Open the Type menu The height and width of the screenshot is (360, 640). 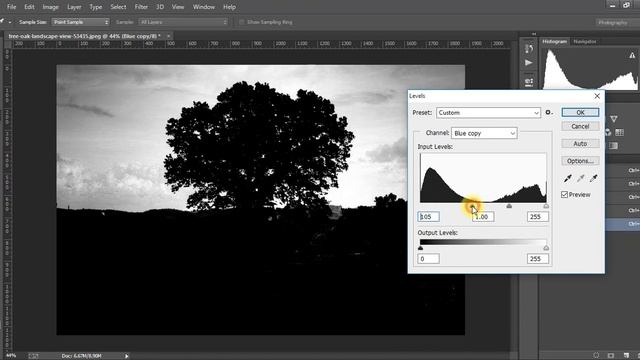click(x=96, y=7)
